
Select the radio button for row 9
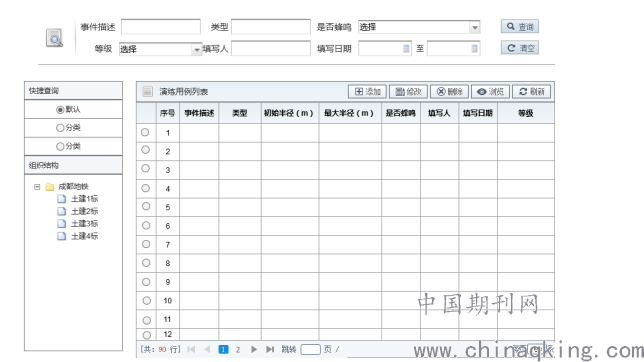146,282
